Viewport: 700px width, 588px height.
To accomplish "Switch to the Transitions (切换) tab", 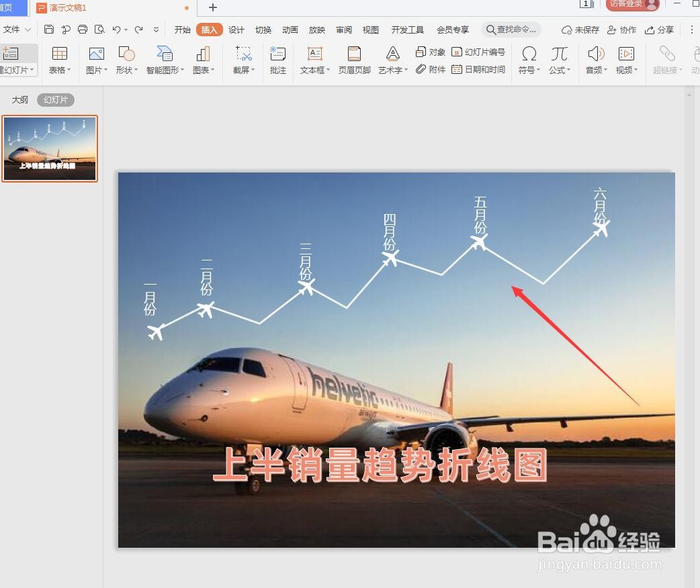I will [x=263, y=30].
